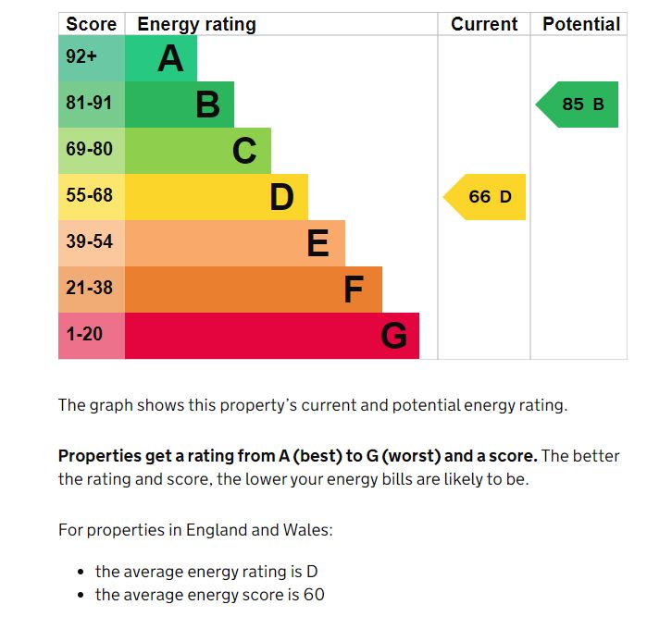Click the 55-68 score range cell
Image resolution: width=672 pixels, height=629 pixels.
[91, 197]
